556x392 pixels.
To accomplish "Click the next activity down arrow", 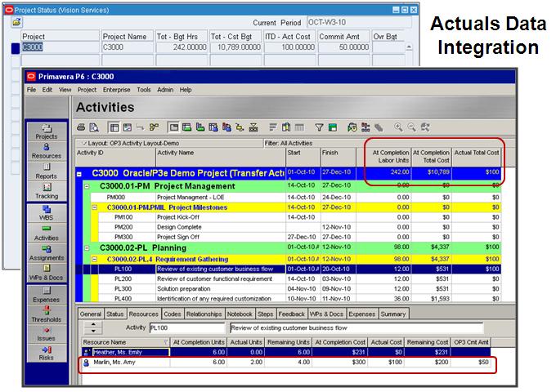I will coord(93,331).
